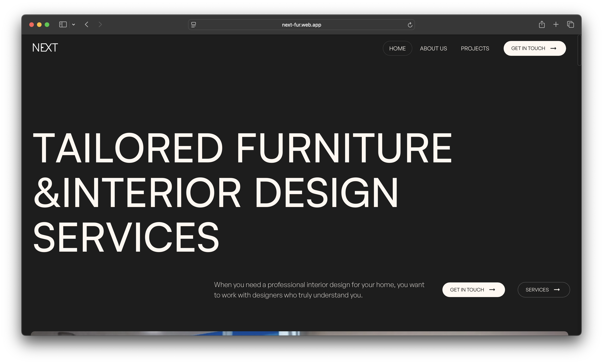Click the SERVICES button
603x364 pixels.
pos(544,290)
